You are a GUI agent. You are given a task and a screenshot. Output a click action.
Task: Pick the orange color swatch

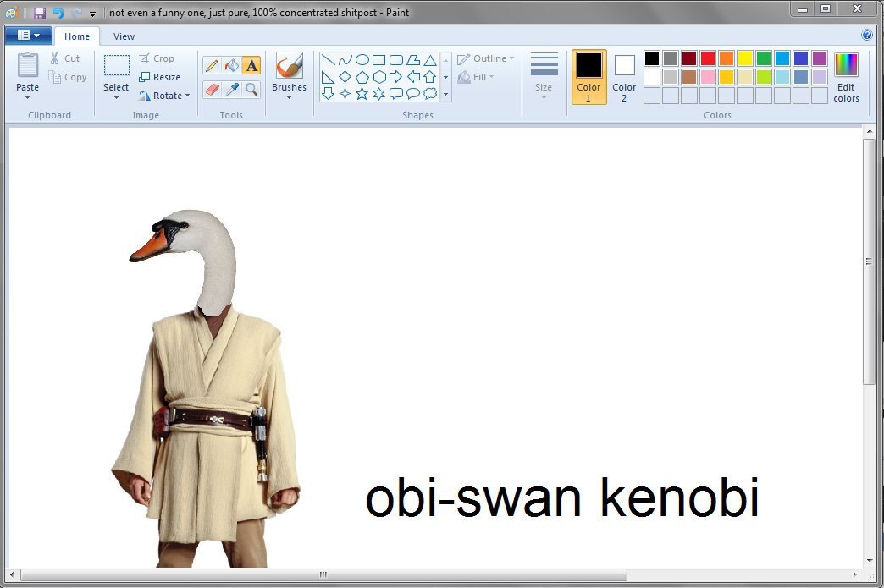[x=727, y=58]
